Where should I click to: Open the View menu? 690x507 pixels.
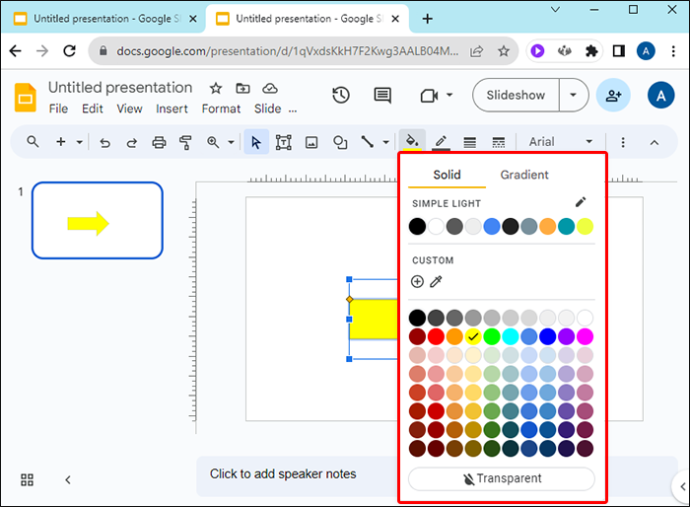pos(129,109)
